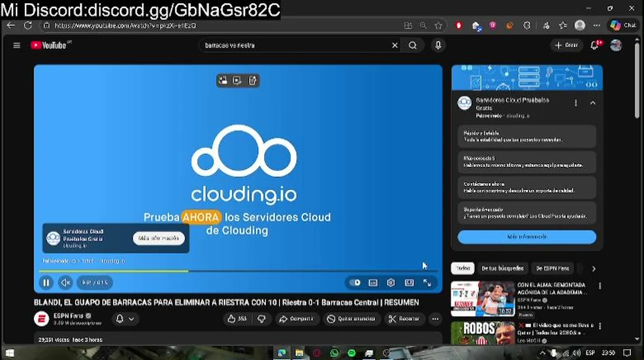Seek on the video progress bar

coord(238,271)
